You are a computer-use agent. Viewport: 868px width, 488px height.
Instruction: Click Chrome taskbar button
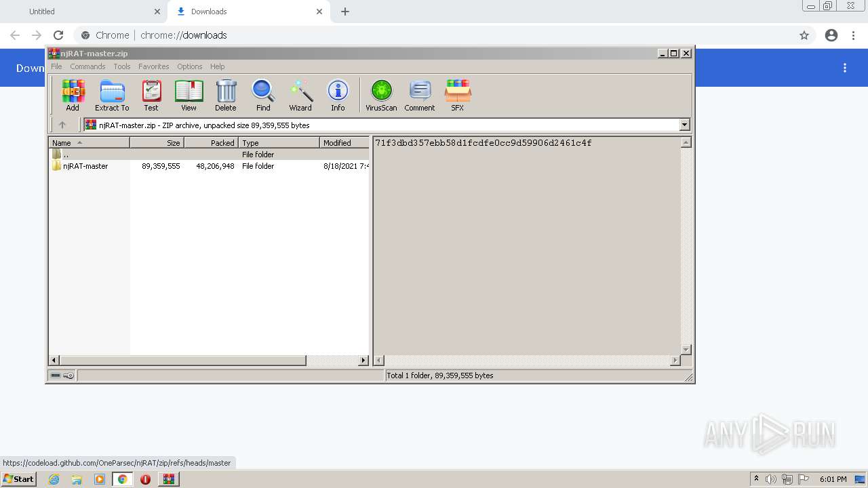122,479
